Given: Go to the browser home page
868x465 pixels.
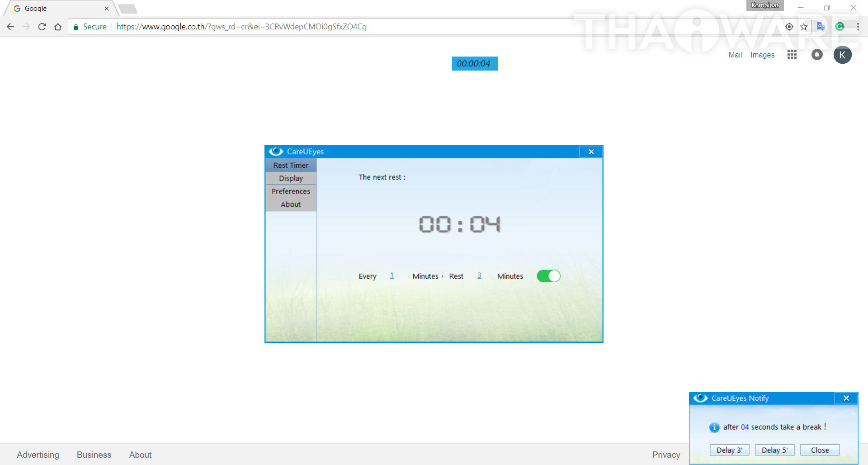Looking at the screenshot, I should pos(58,27).
